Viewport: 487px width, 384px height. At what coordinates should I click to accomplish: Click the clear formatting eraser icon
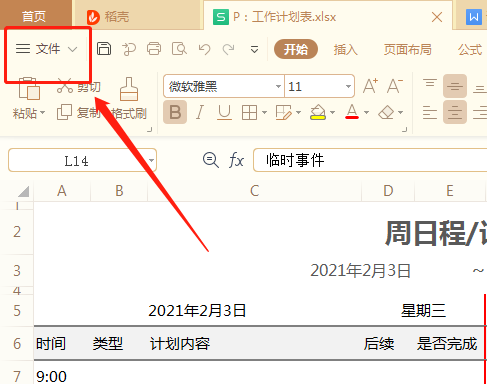tap(386, 113)
